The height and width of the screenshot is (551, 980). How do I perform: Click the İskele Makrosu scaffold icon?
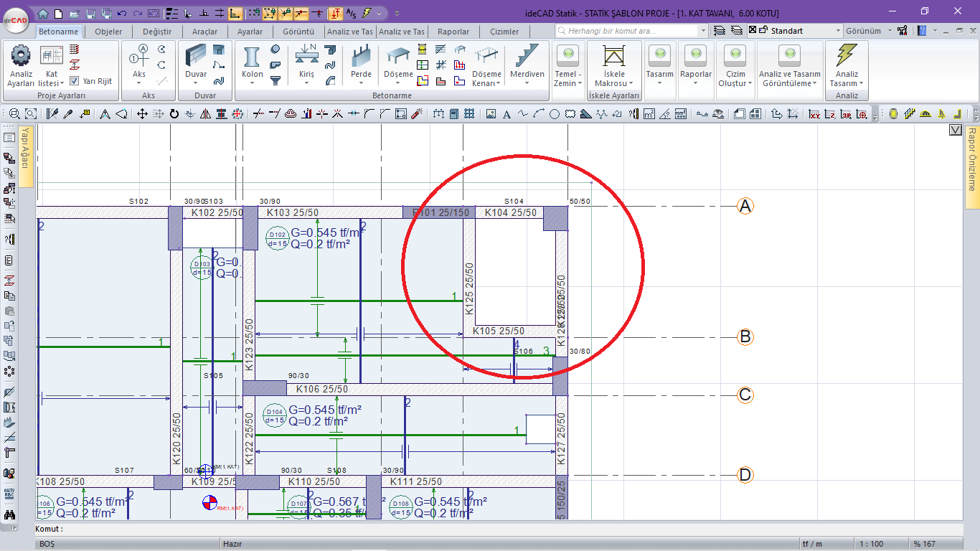(x=614, y=56)
